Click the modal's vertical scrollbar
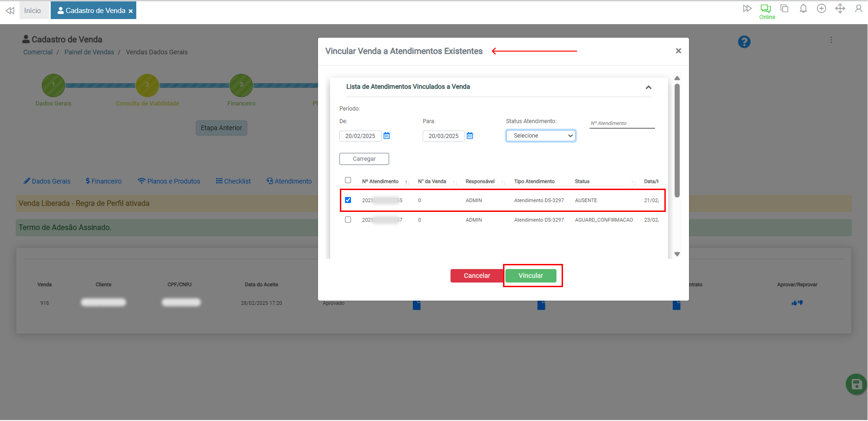The width and height of the screenshot is (868, 421). (677, 139)
